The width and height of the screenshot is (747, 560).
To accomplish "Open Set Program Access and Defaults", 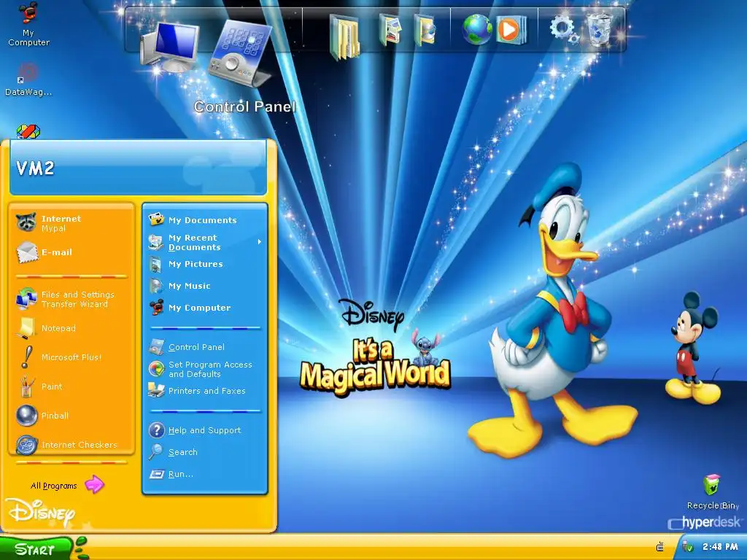I will point(205,369).
